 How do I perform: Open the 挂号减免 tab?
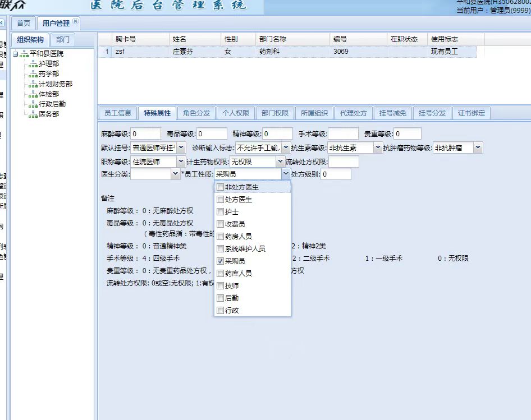(x=393, y=113)
